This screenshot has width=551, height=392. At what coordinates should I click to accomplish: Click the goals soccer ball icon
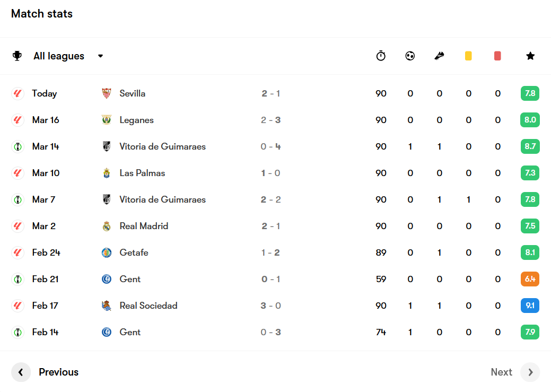click(410, 56)
